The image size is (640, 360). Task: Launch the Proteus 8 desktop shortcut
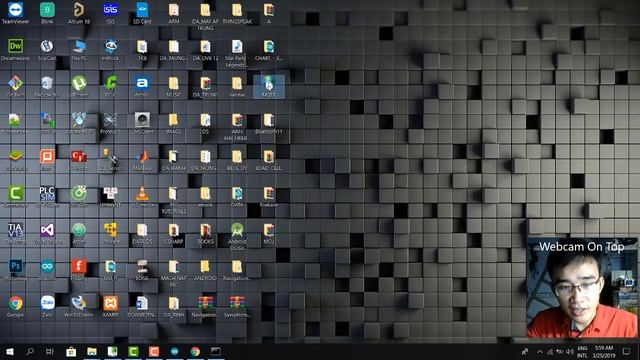click(111, 123)
